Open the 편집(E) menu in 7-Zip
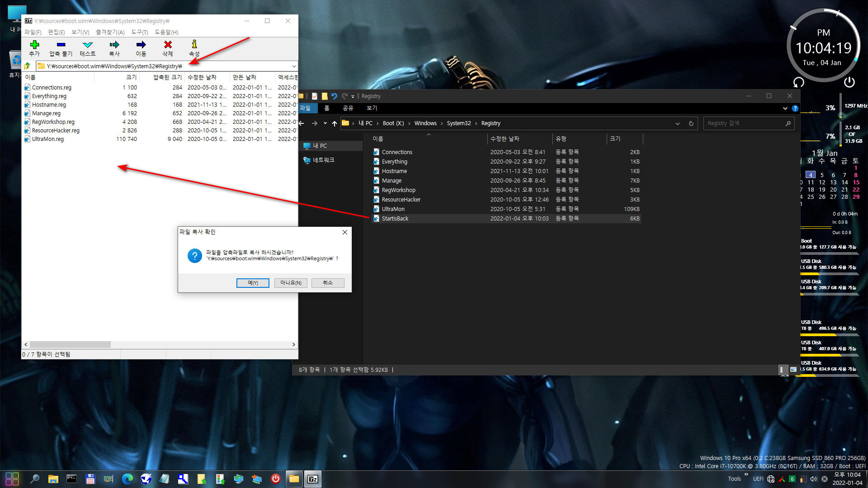This screenshot has height=488, width=868. pyautogui.click(x=57, y=32)
